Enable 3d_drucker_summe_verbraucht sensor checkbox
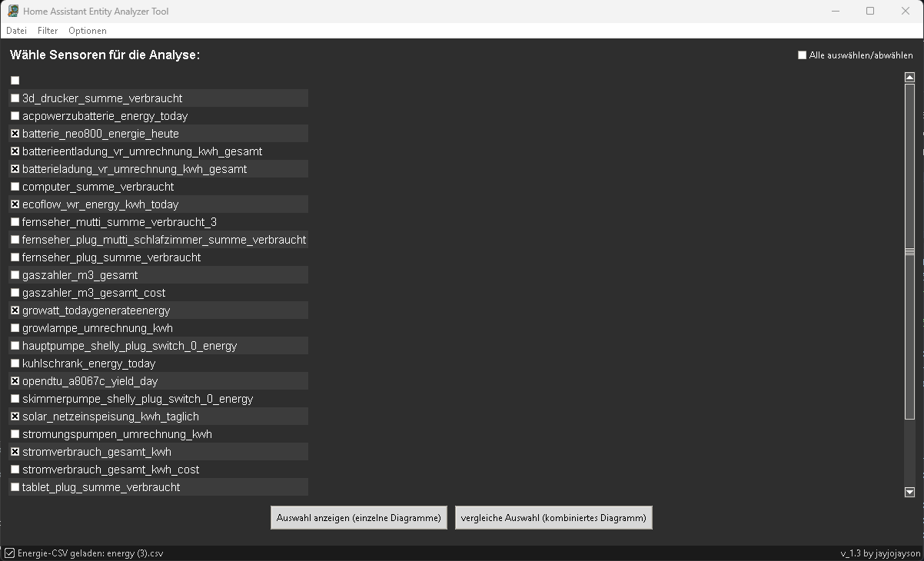This screenshot has width=924, height=561. point(15,98)
